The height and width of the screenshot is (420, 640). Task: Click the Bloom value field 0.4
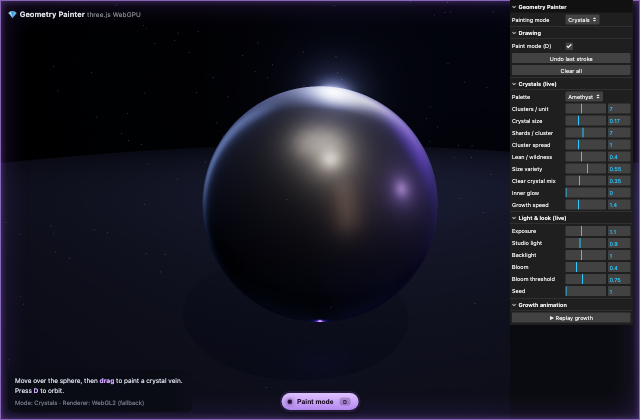tap(619, 267)
